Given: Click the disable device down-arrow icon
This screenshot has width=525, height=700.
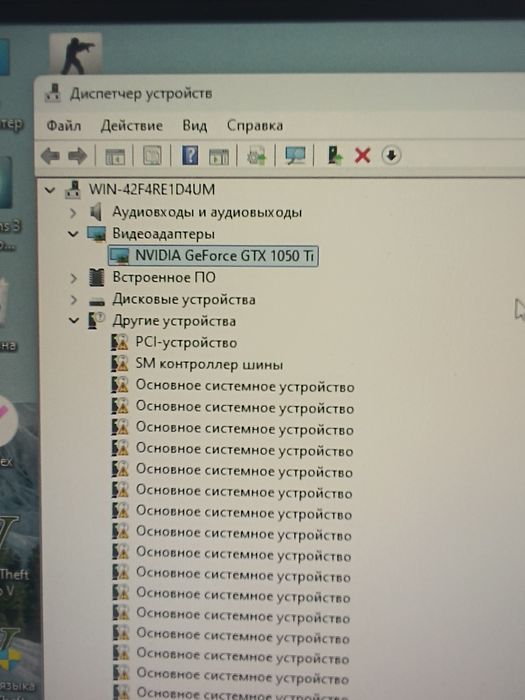Looking at the screenshot, I should (392, 155).
